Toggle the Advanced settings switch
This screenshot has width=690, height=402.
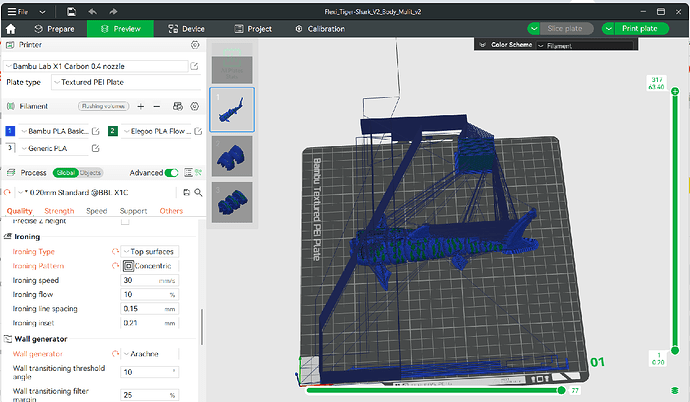point(172,173)
